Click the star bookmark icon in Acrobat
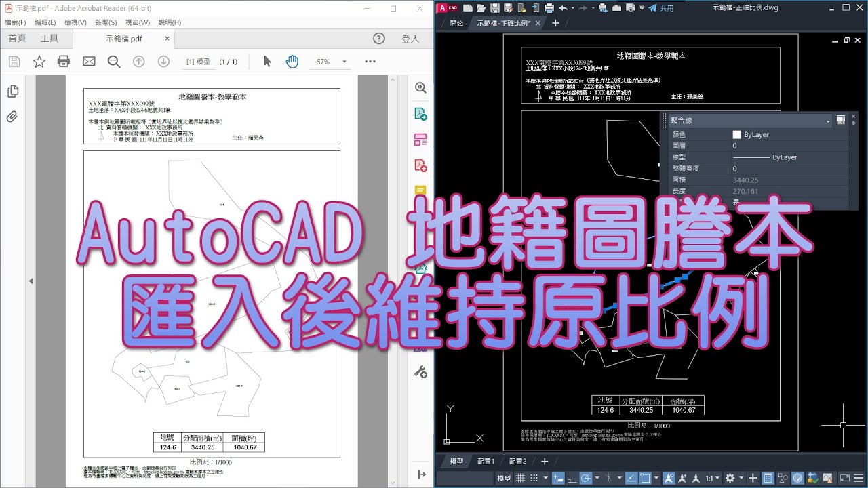868x488 pixels. coord(39,62)
